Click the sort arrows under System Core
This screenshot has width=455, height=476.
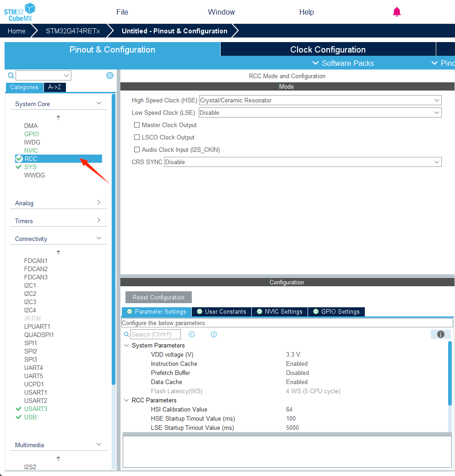pos(58,118)
